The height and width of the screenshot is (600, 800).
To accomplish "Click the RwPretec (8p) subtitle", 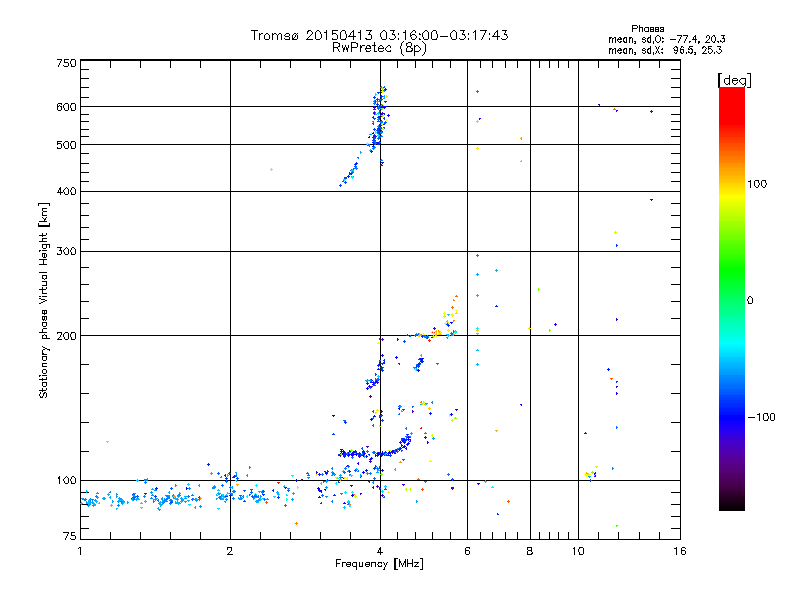I will pos(379,48).
